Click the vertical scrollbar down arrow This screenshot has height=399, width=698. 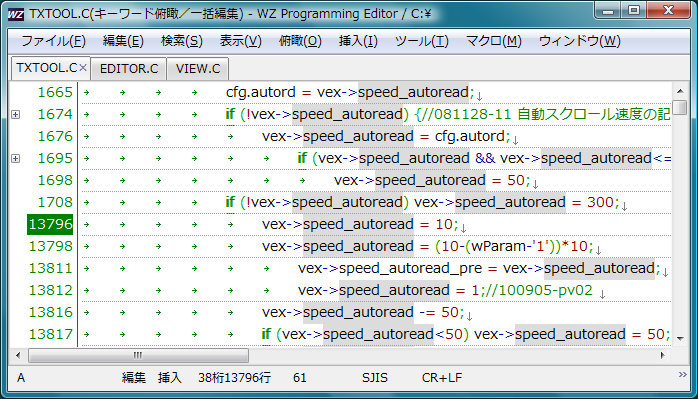[x=680, y=339]
